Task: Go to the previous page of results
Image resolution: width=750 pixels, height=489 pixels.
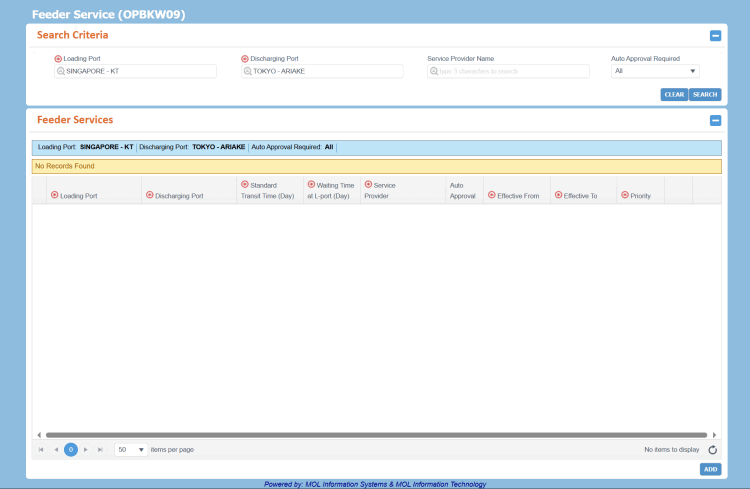Action: pyautogui.click(x=56, y=450)
